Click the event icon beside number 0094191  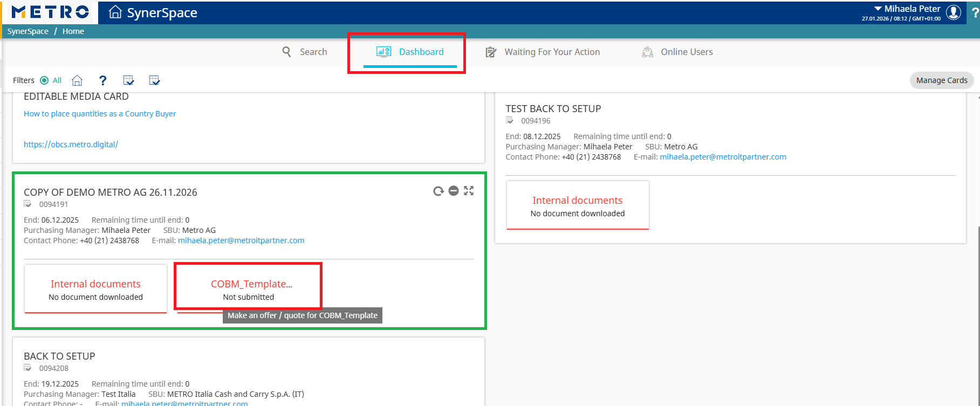tap(28, 204)
